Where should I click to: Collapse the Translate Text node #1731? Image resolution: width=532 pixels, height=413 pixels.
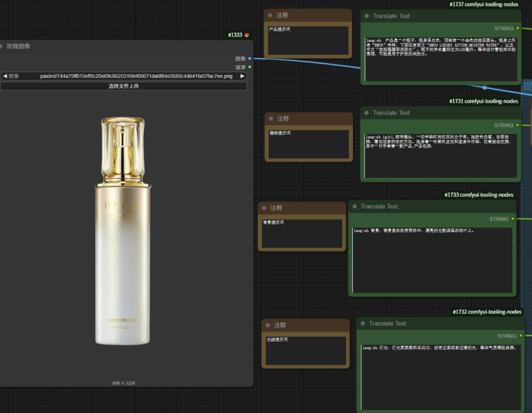(366, 113)
